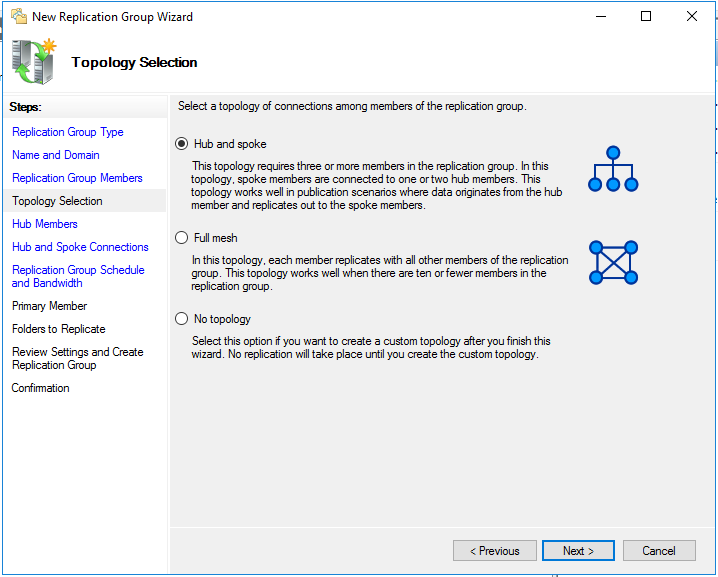Image resolution: width=718 pixels, height=577 pixels.
Task: Cancel the replication group wizard
Action: (x=659, y=550)
